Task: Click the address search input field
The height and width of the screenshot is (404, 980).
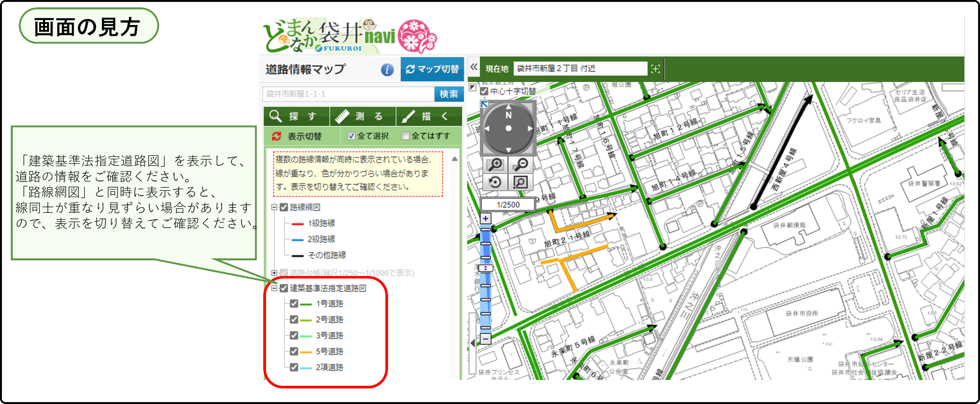Action: (x=348, y=94)
